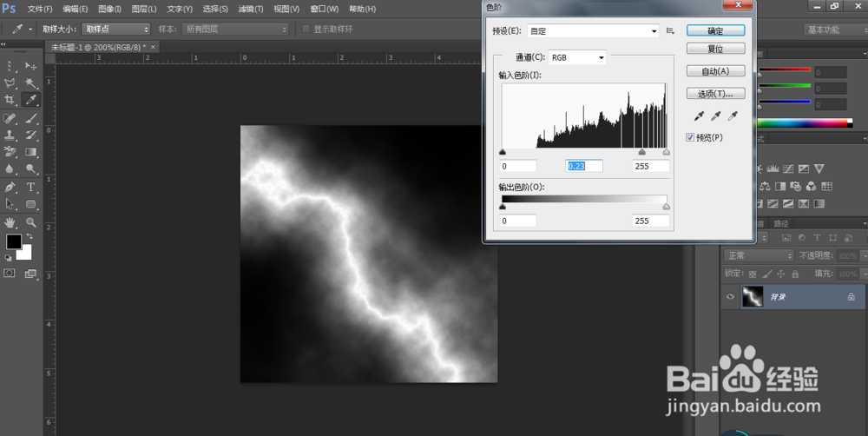Toggle the Preview checkbox in Levels

(690, 137)
